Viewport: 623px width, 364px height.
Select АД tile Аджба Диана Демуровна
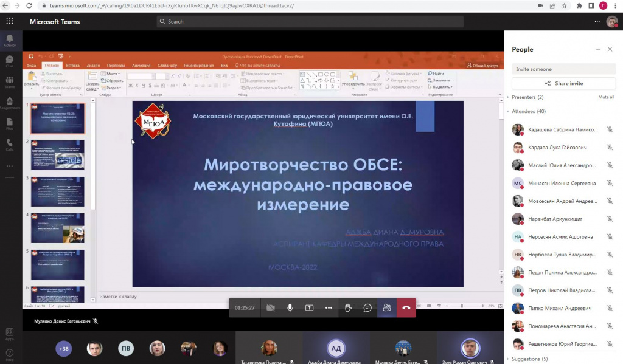point(336,349)
